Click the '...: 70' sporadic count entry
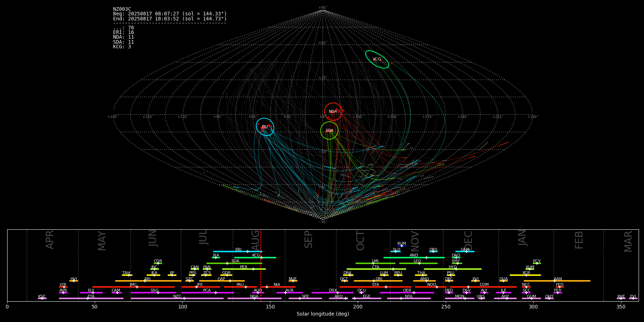 123,28
